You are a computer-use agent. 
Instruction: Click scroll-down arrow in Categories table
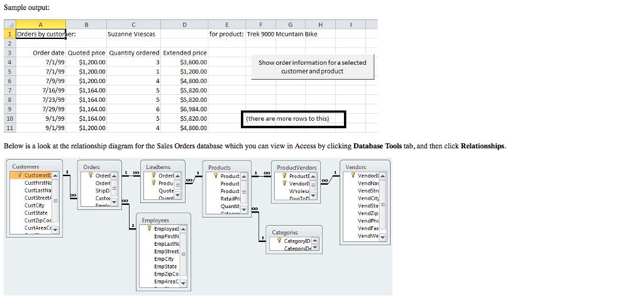point(315,247)
